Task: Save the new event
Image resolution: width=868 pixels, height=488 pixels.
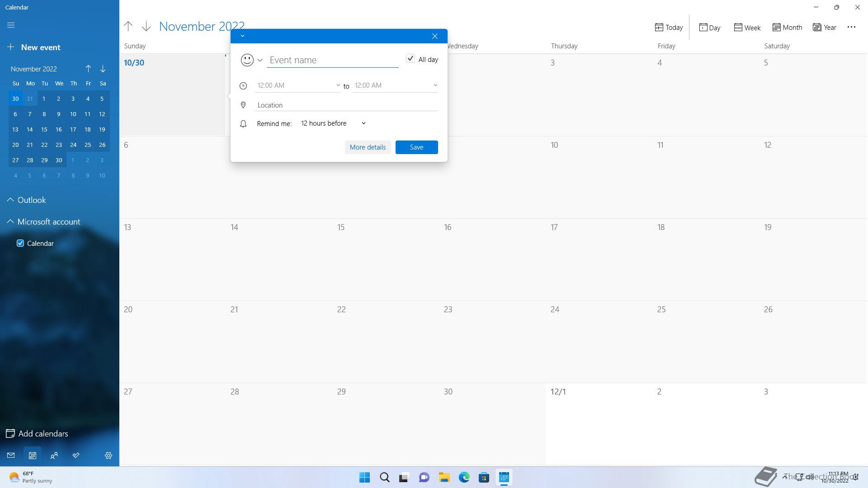Action: pos(416,147)
